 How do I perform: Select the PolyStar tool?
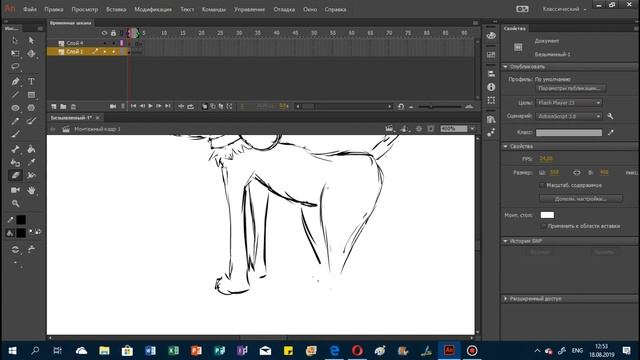point(31,108)
